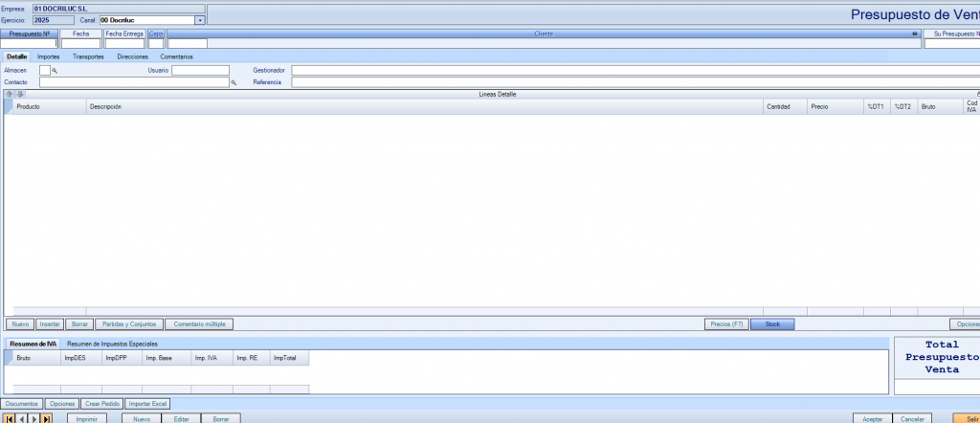The width and height of the screenshot is (980, 423).
Task: Go to the next record
Action: click(34, 418)
